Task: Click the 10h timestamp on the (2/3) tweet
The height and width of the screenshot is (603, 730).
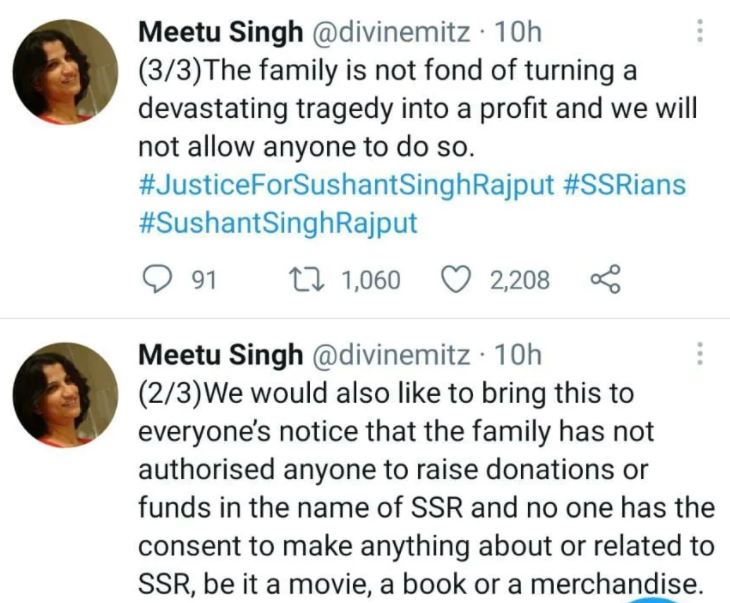Action: tap(519, 354)
